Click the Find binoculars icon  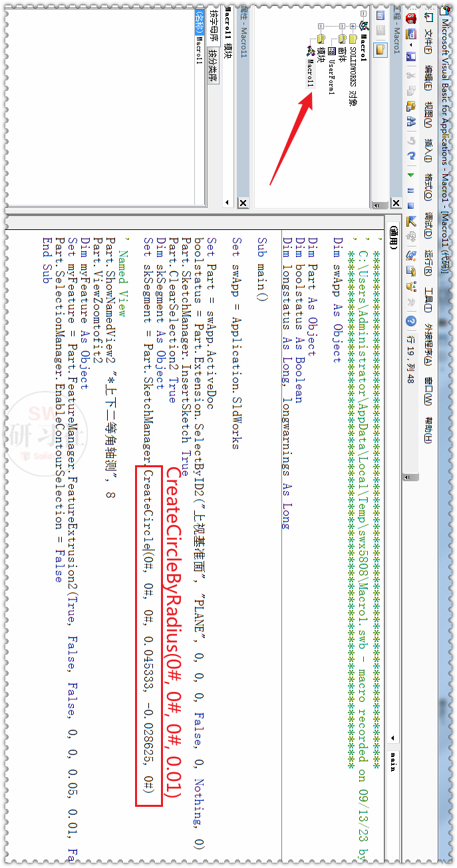[411, 121]
